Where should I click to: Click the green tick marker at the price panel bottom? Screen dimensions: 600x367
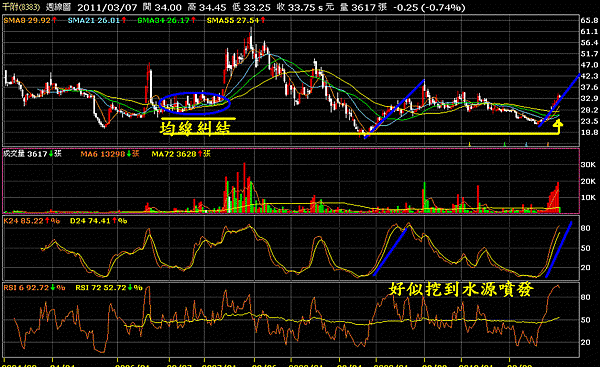click(x=505, y=144)
